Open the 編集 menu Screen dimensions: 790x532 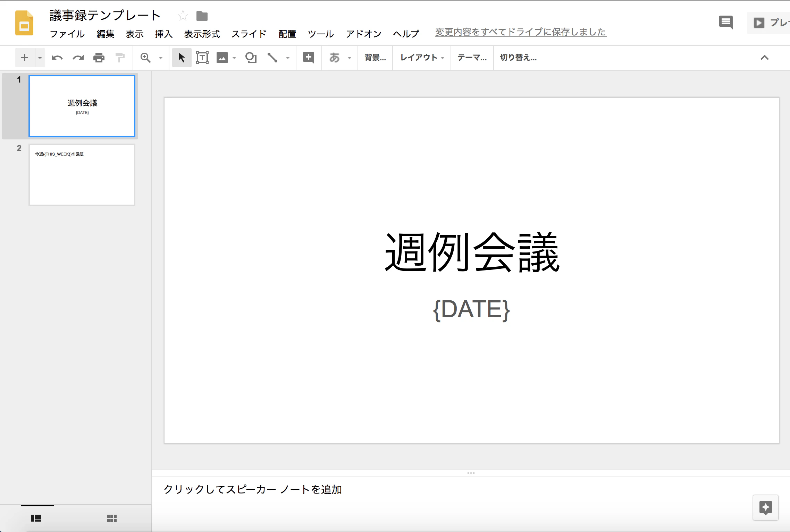(x=106, y=34)
